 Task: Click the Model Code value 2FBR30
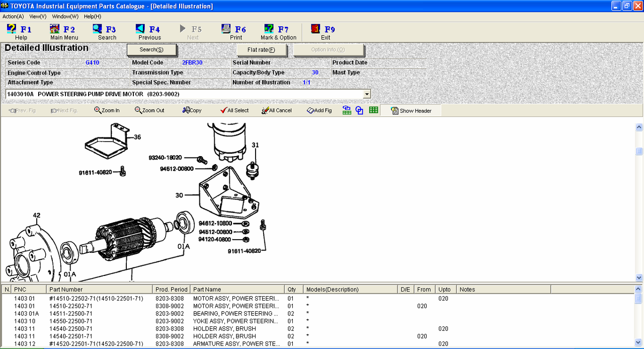click(x=192, y=63)
